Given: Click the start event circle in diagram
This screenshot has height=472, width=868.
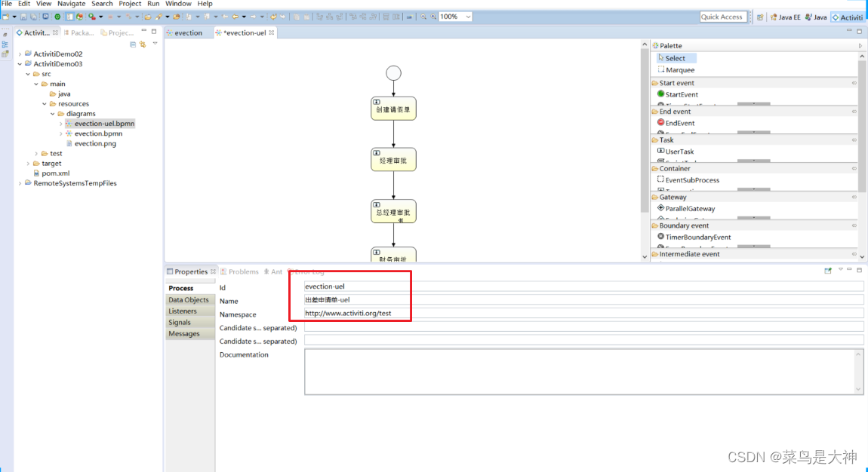Looking at the screenshot, I should 393,73.
